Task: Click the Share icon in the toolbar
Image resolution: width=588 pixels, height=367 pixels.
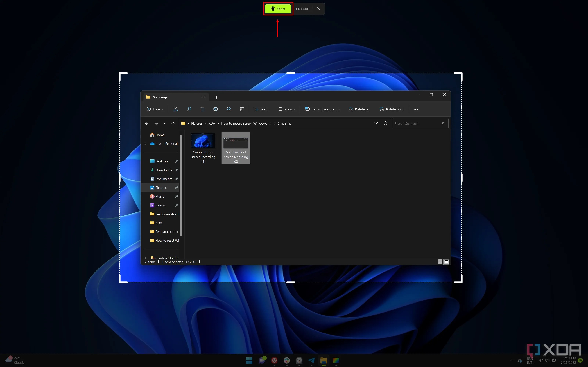Action: click(x=228, y=109)
